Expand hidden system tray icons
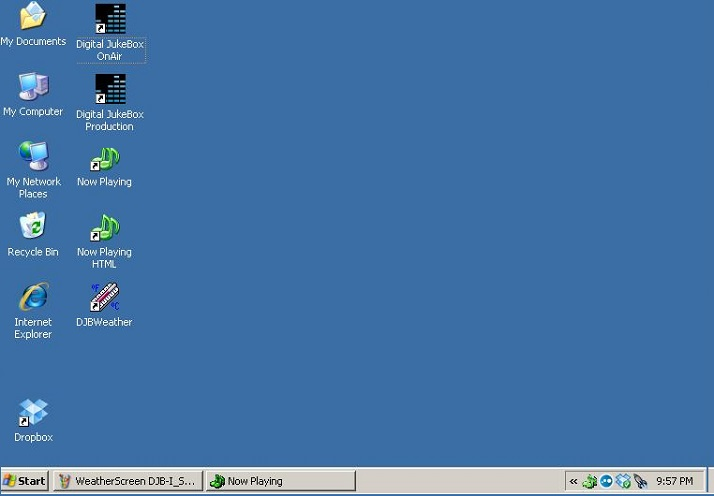 [573, 481]
